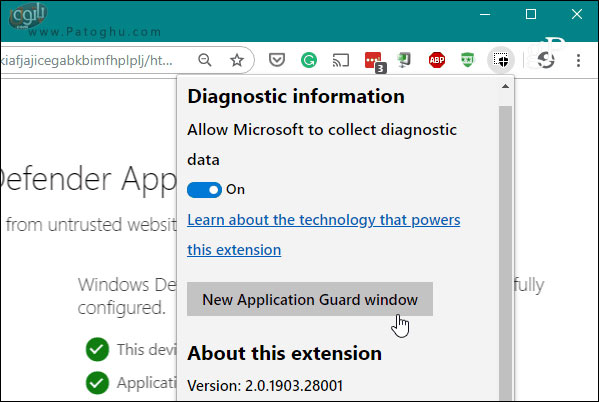Click the Diagnostic information heading
The image size is (599, 402).
coord(296,96)
